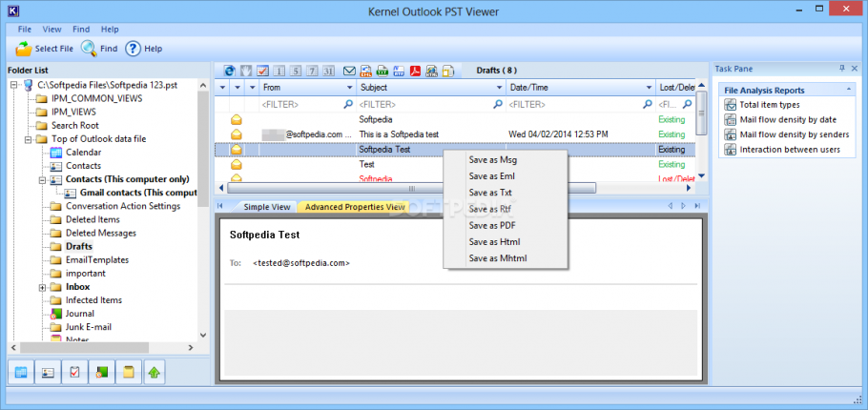Click the green up-arrow button at bottom
The image size is (868, 410).
[155, 373]
